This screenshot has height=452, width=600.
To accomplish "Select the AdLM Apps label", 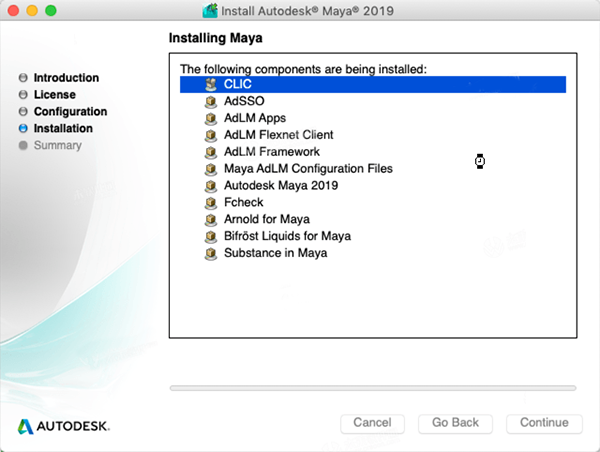I will click(255, 118).
